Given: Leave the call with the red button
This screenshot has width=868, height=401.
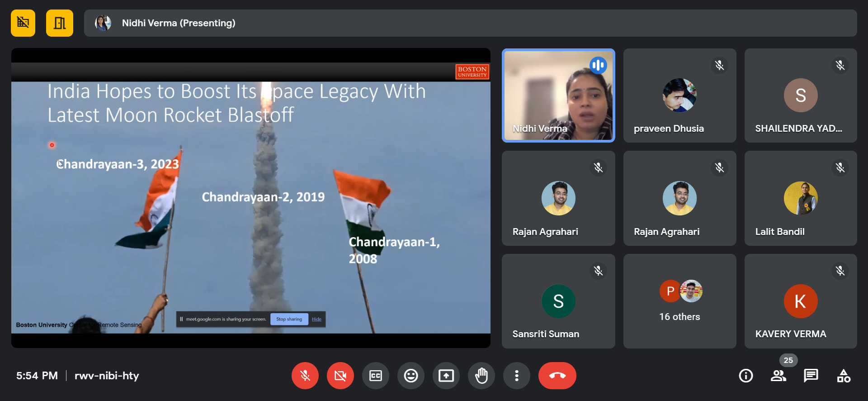Looking at the screenshot, I should (557, 376).
